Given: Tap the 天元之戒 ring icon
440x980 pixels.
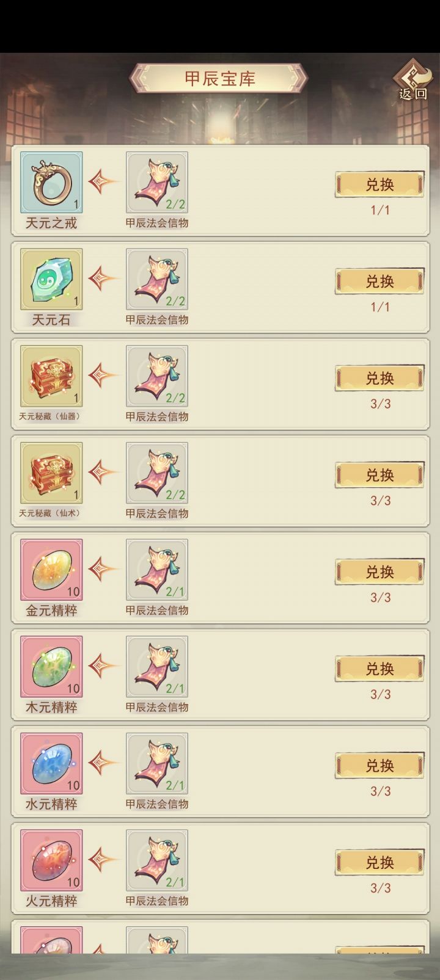Looking at the screenshot, I should pyautogui.click(x=51, y=183).
